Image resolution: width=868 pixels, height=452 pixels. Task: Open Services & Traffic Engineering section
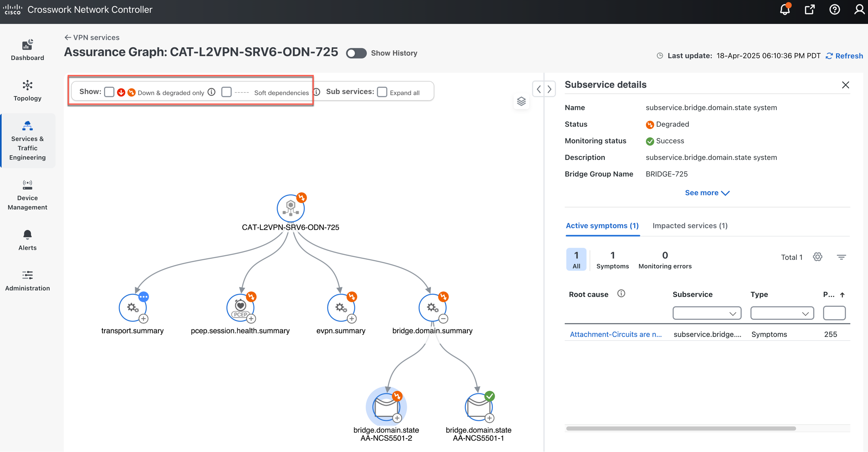click(x=27, y=141)
